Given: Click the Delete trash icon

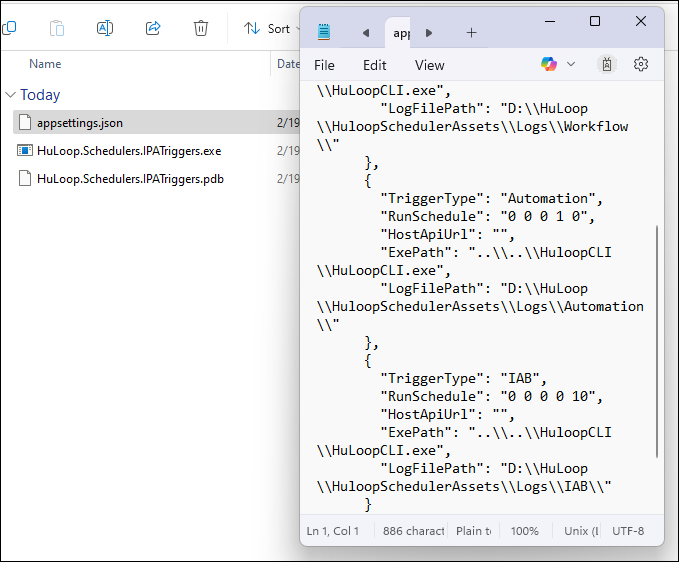Looking at the screenshot, I should [201, 28].
